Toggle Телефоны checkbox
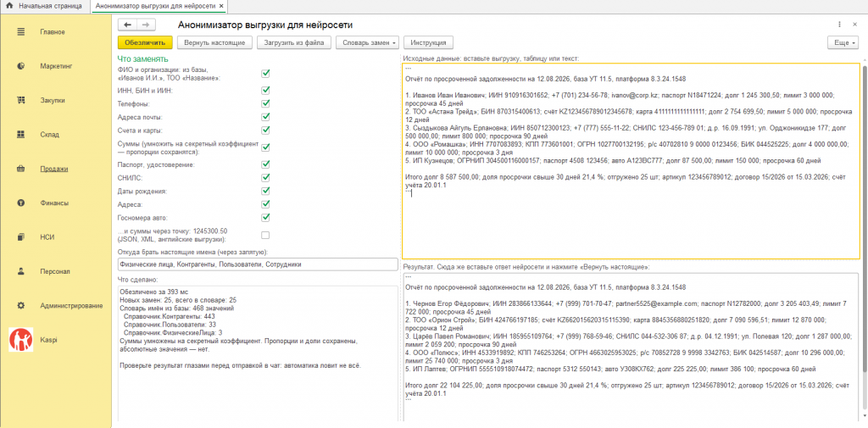 265,103
